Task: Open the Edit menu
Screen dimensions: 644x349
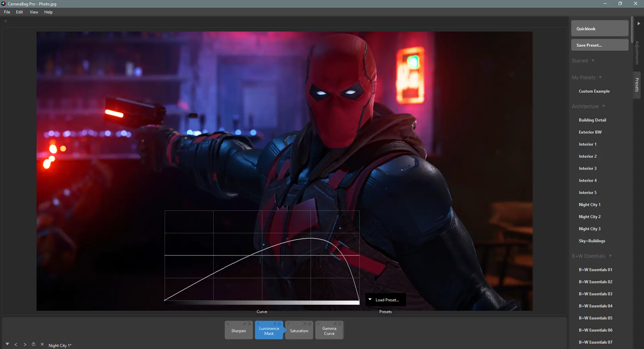Action: click(x=19, y=12)
